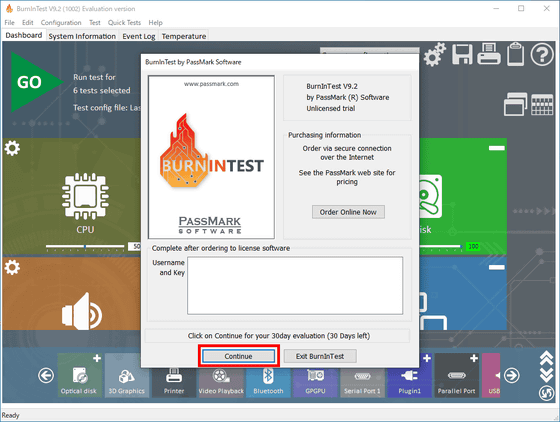This screenshot has height=422, width=560.
Task: Click Continue to start evaluation
Action: [x=239, y=356]
